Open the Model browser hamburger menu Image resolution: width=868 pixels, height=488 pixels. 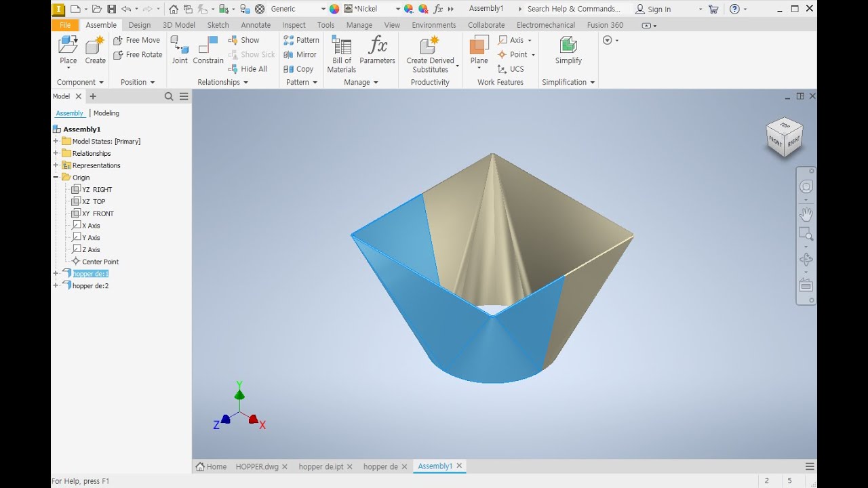[x=184, y=96]
